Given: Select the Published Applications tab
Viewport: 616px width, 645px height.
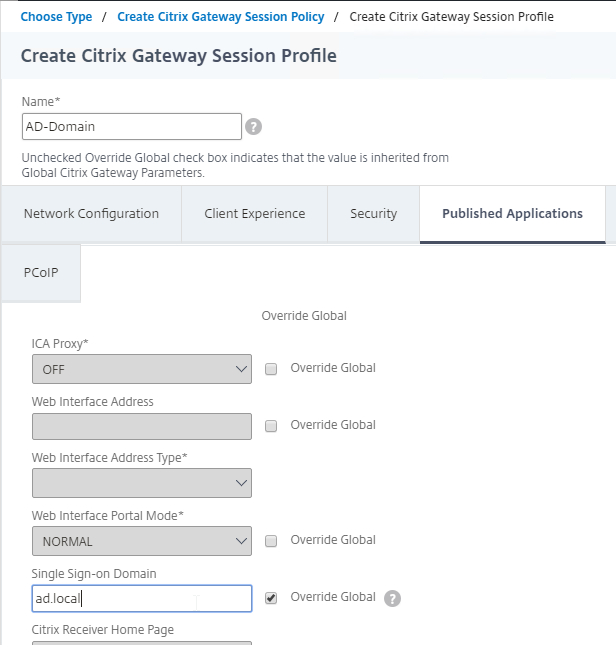Looking at the screenshot, I should tap(512, 213).
